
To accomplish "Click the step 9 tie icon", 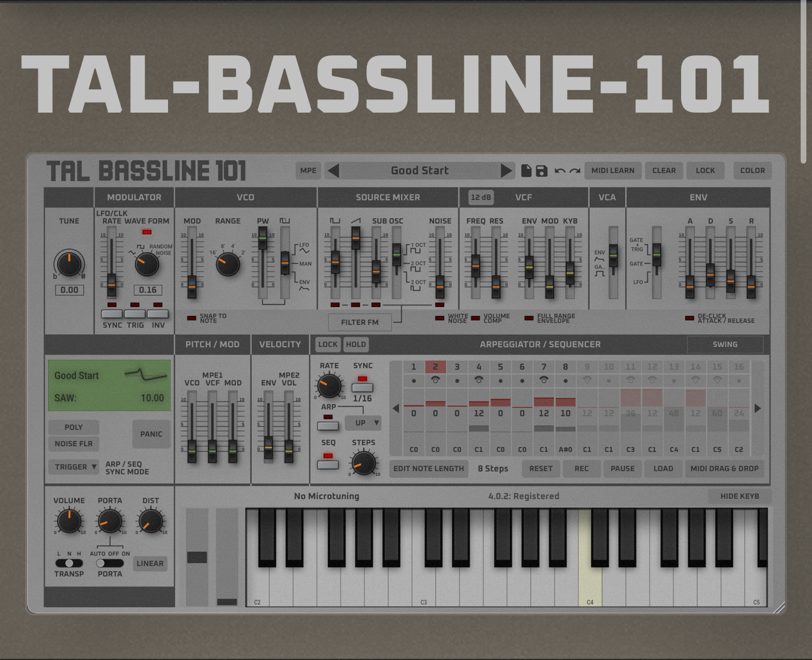I will pos(587,380).
